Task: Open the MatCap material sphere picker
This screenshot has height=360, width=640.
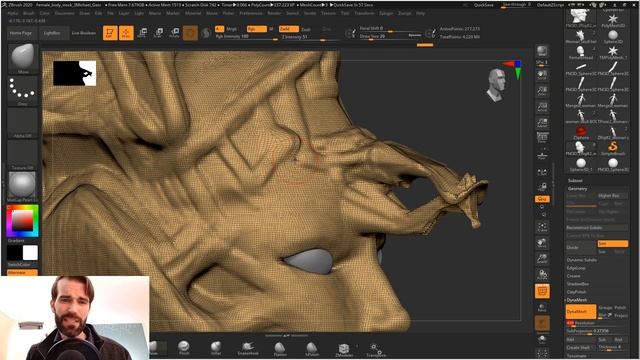Action: click(x=22, y=187)
